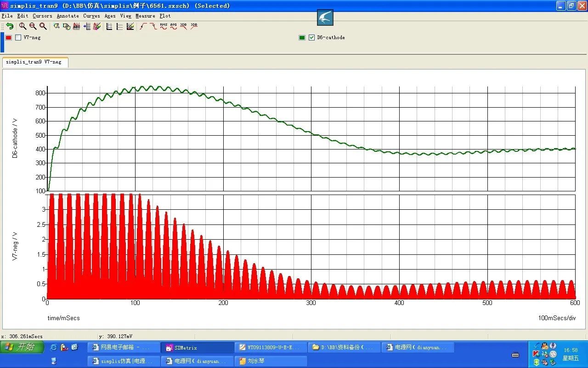Image resolution: width=588 pixels, height=368 pixels.
Task: Open the Cursors menu
Action: click(x=43, y=16)
